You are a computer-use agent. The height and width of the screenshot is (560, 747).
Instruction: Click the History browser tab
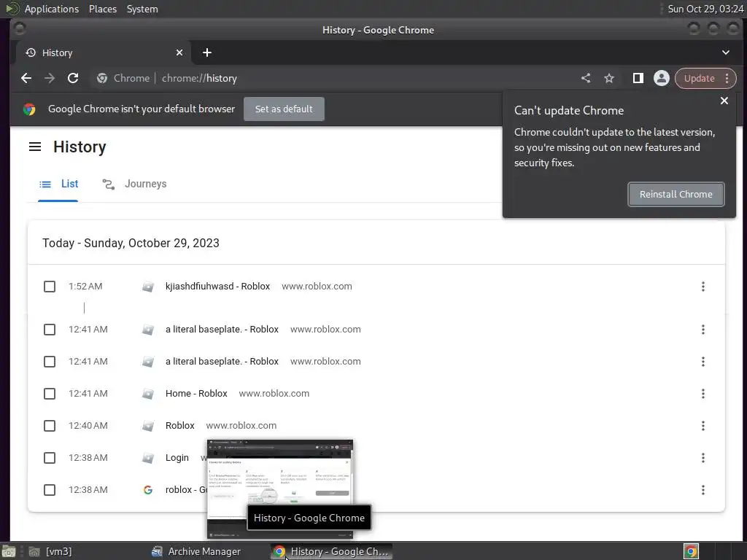click(x=104, y=52)
